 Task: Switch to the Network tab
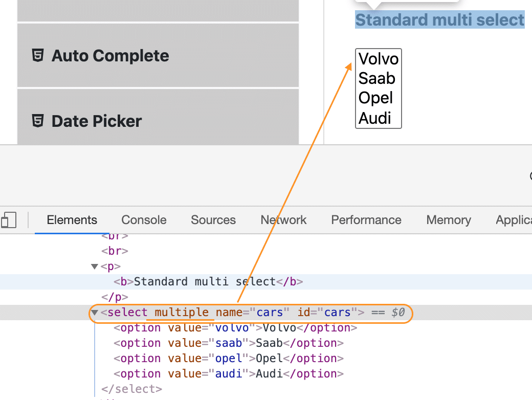pos(283,220)
